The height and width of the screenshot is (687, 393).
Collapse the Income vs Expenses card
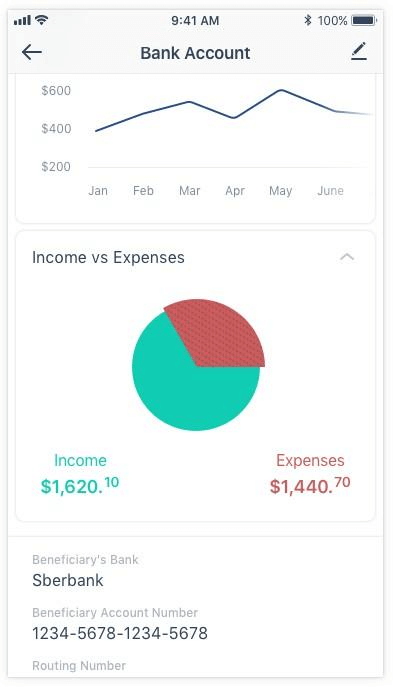coord(347,257)
